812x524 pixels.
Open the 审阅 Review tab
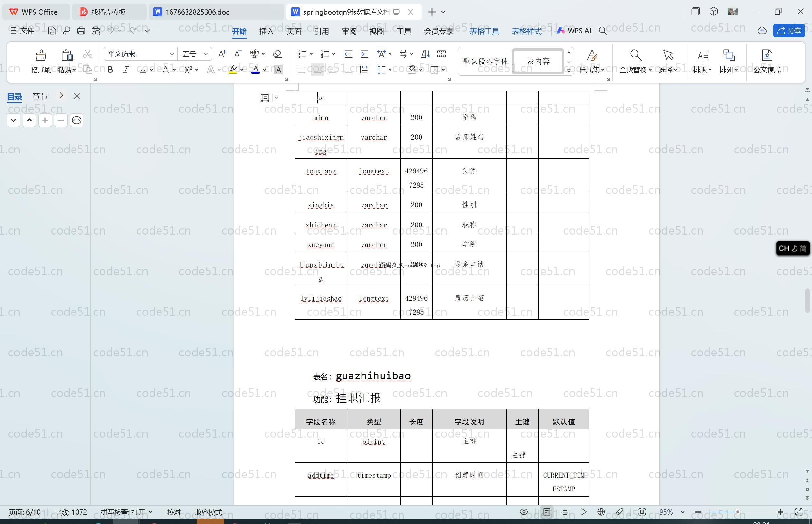[x=349, y=31]
